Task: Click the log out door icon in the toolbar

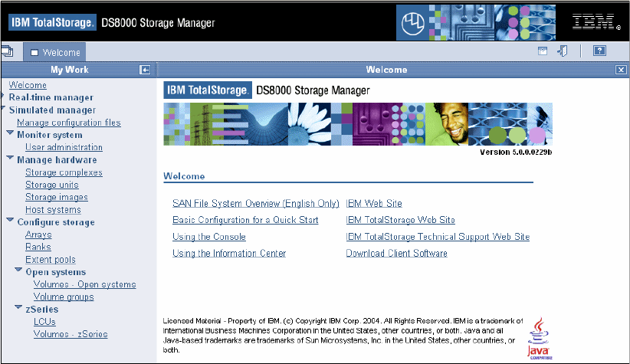Action: point(563,51)
